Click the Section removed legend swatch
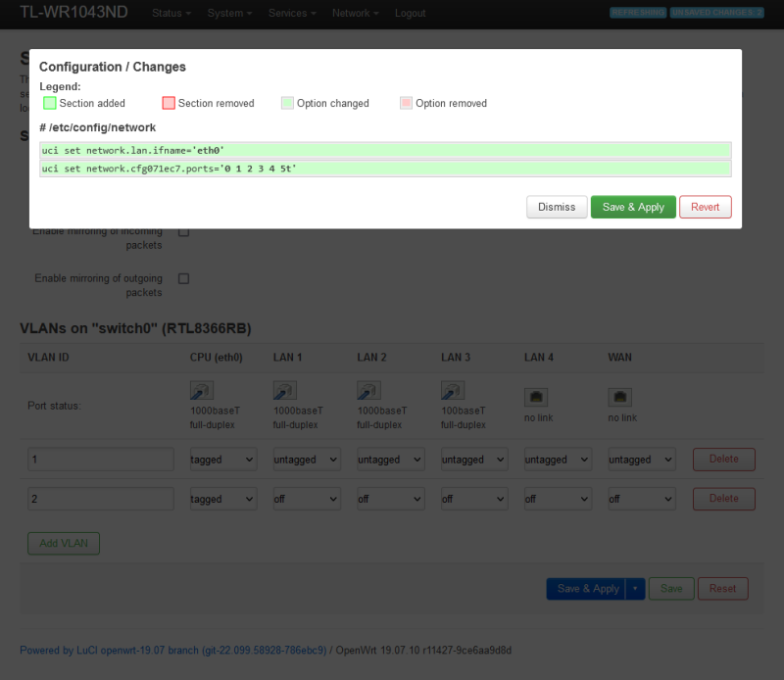784x680 pixels. click(x=169, y=103)
